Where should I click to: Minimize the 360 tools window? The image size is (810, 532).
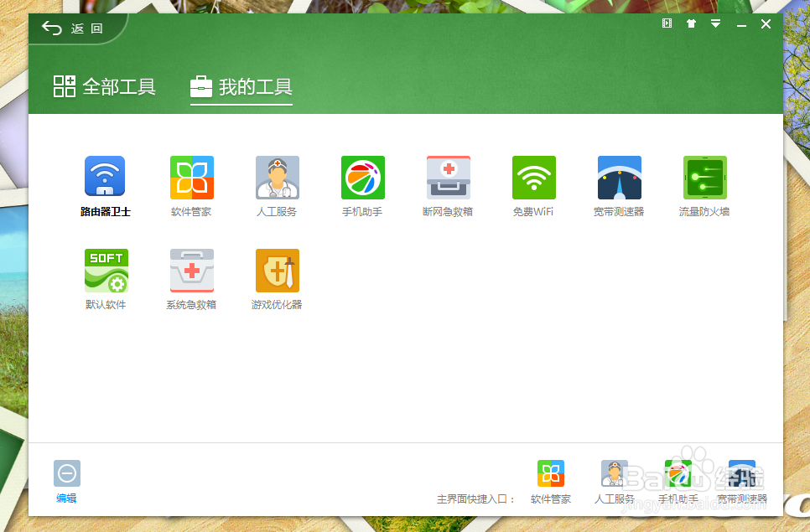[x=741, y=25]
